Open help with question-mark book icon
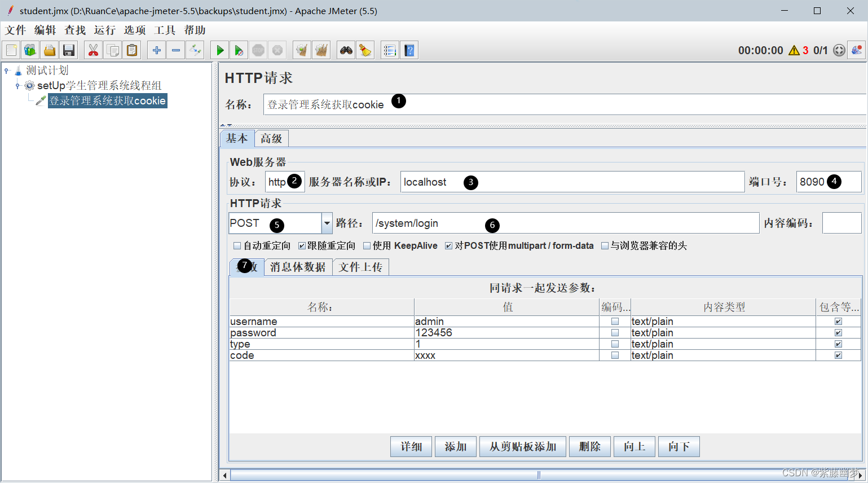This screenshot has width=868, height=483. 409,50
